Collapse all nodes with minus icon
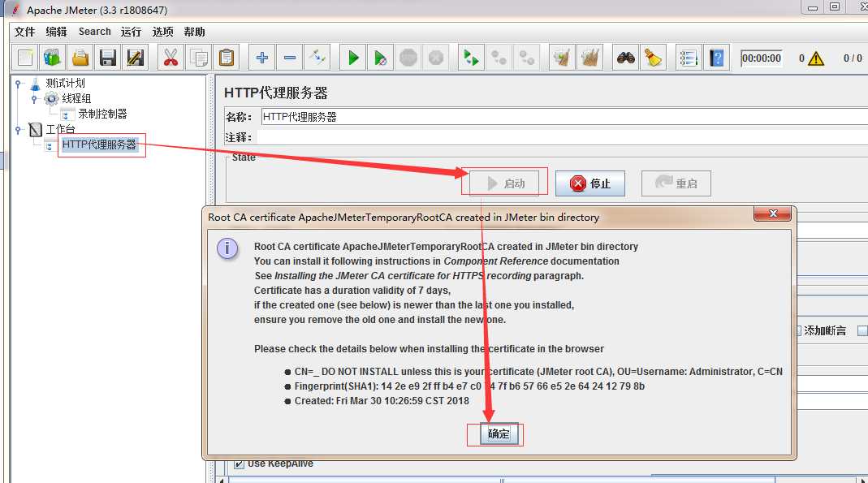This screenshot has height=483, width=868. [290, 58]
